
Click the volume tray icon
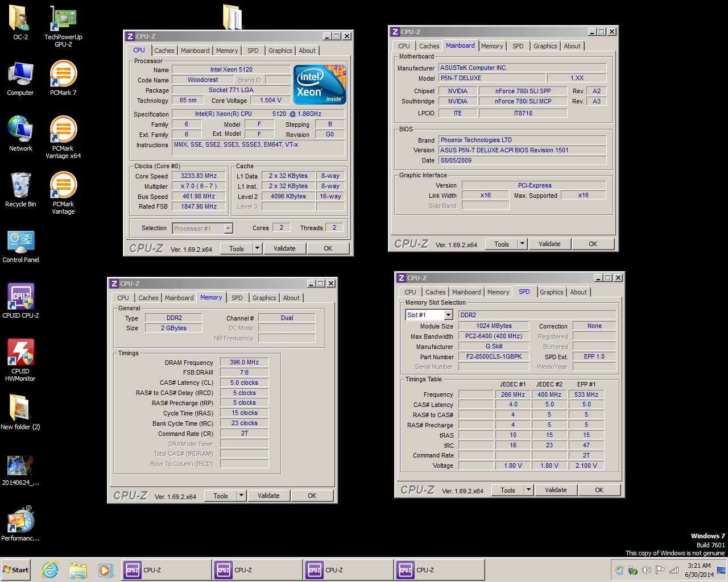pos(646,570)
